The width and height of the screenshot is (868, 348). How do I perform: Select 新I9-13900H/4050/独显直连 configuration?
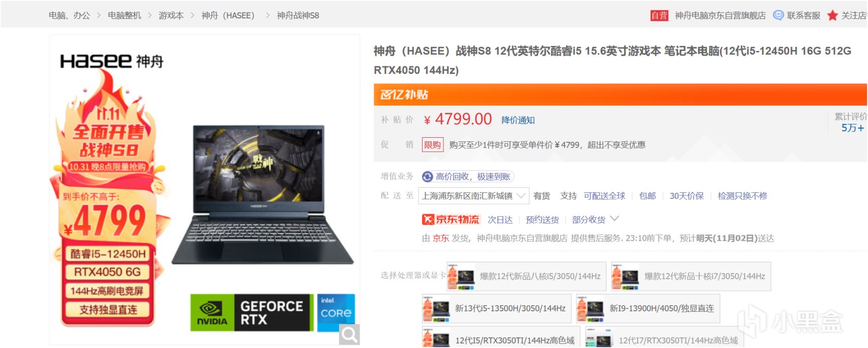pos(648,308)
